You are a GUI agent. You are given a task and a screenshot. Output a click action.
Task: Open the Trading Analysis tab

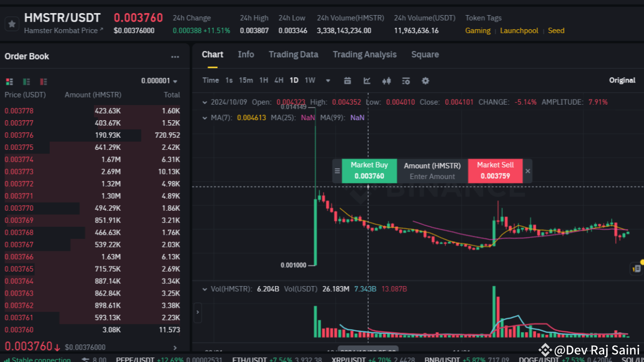pyautogui.click(x=365, y=54)
